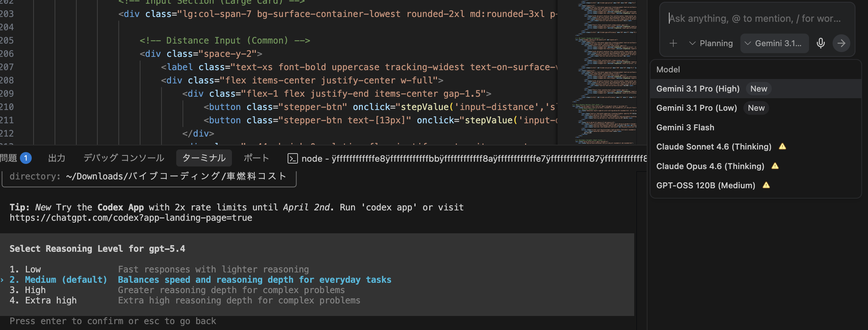Switch to the ポート ports tab
868x330 pixels.
pos(256,158)
